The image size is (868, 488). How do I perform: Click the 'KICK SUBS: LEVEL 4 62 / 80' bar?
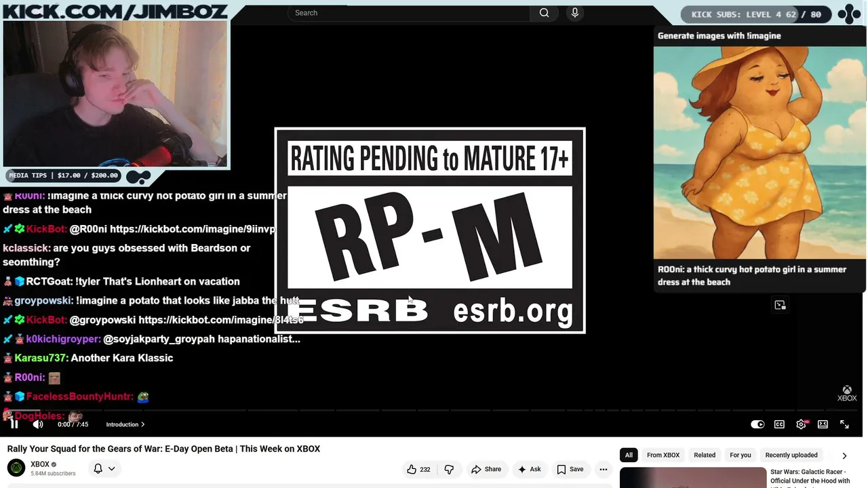756,14
